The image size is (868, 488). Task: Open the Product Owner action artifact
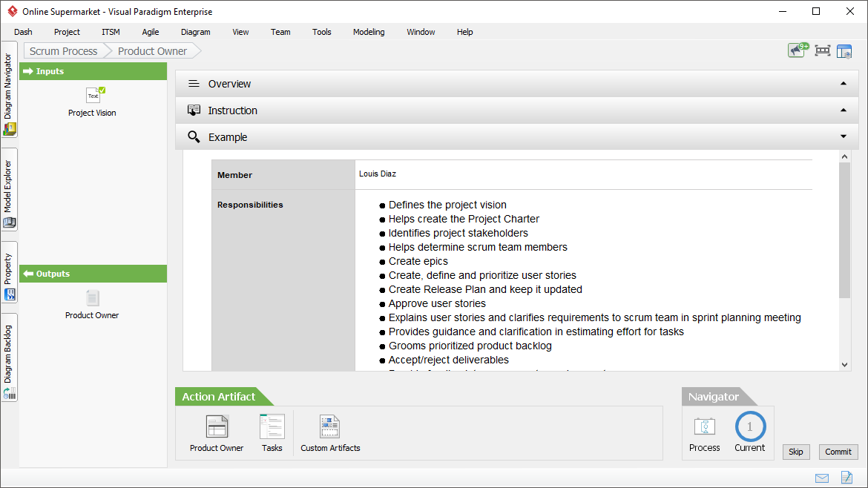217,426
